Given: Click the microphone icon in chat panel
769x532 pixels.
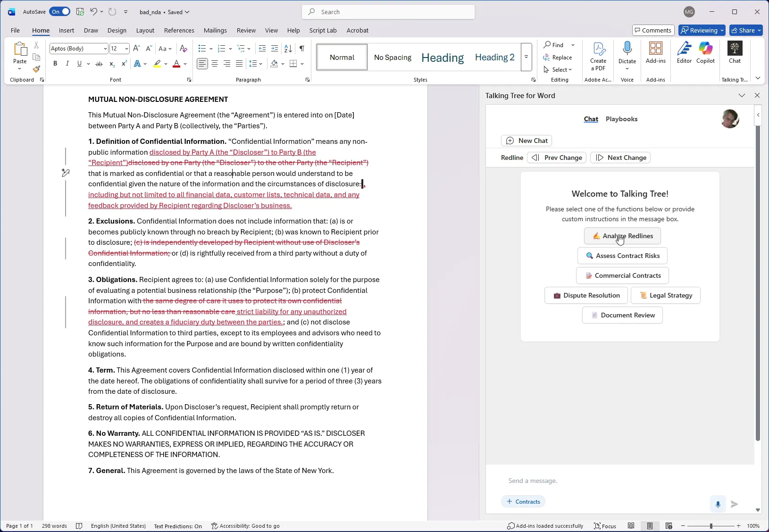Looking at the screenshot, I should (718, 504).
